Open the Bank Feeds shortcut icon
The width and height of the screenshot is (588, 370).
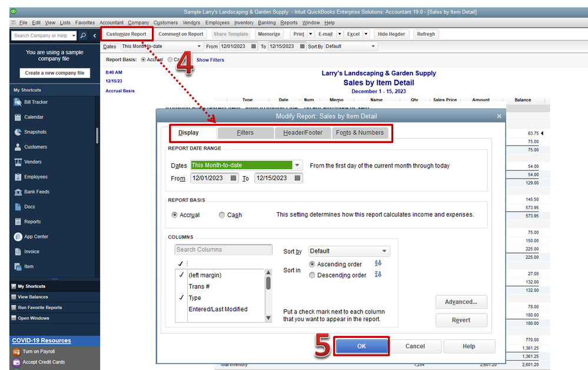[x=18, y=191]
